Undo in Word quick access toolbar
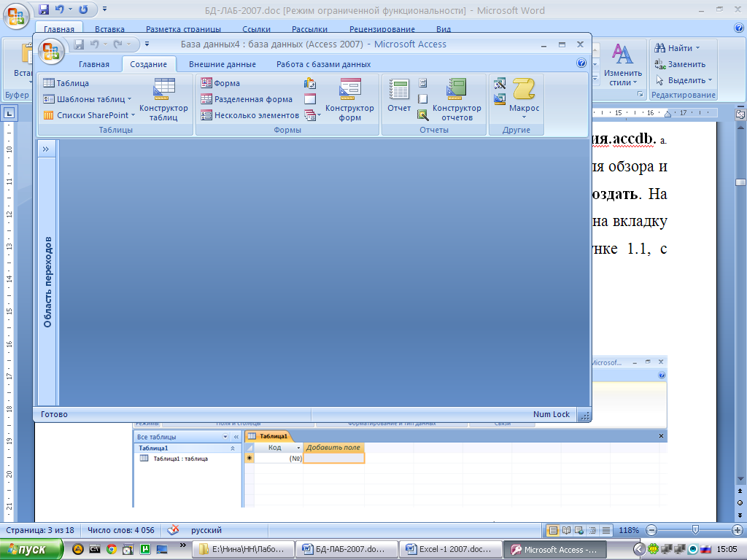The width and height of the screenshot is (747, 560). pos(60,9)
